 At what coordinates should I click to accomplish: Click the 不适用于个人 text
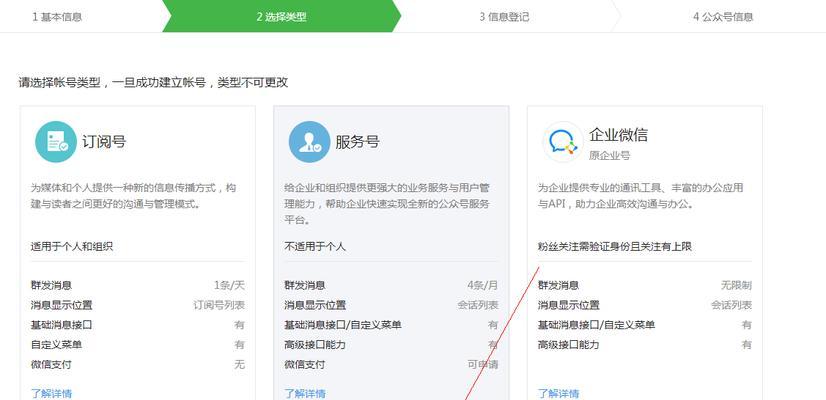pyautogui.click(x=315, y=246)
